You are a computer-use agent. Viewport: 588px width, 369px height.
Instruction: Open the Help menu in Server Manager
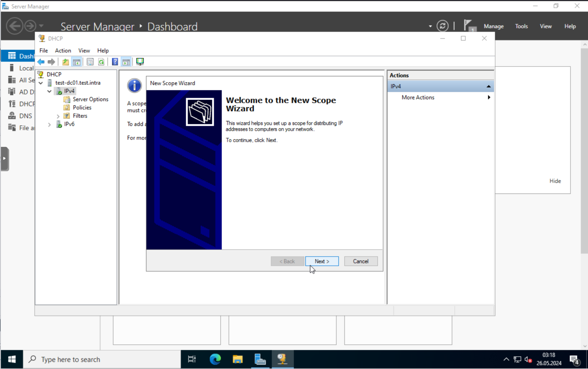(570, 26)
